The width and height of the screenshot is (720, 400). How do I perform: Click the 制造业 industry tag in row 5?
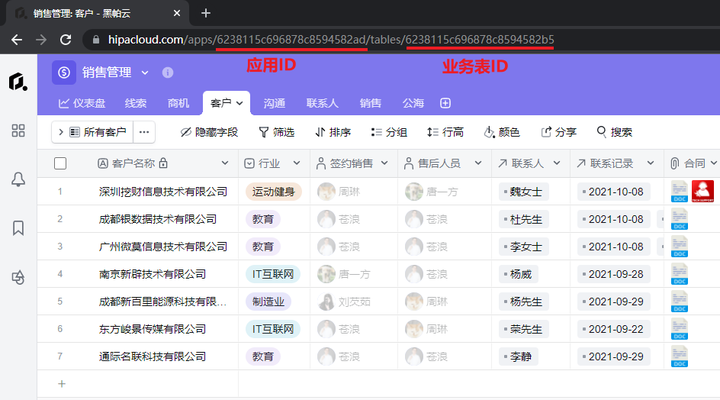[x=268, y=302]
